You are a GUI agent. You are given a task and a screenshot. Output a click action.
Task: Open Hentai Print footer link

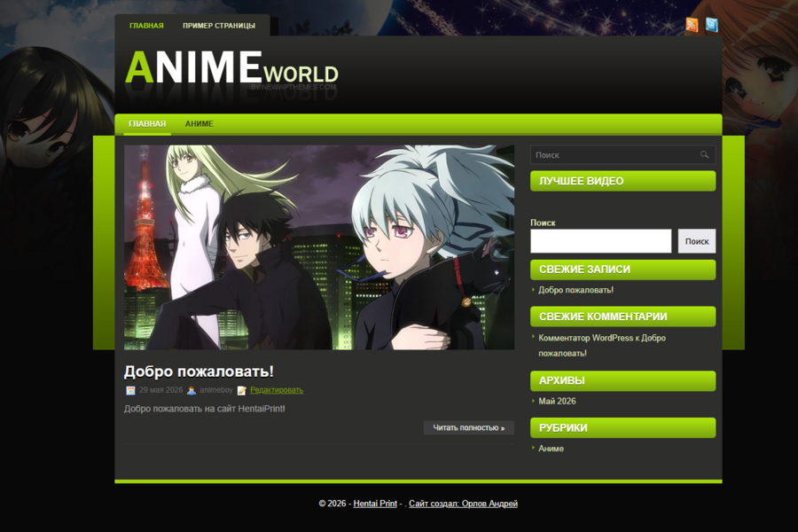point(375,504)
